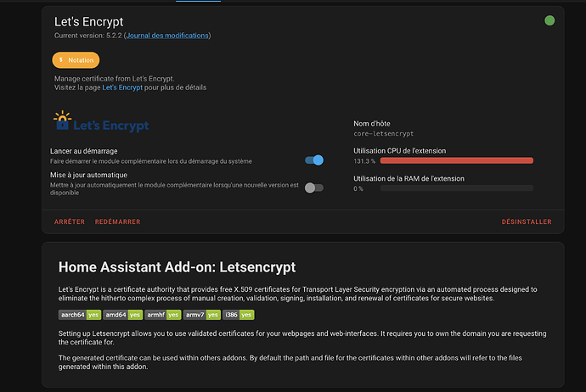Click the Manage certificate from Let's Encrypt text
The image size is (586, 392).
[115, 79]
